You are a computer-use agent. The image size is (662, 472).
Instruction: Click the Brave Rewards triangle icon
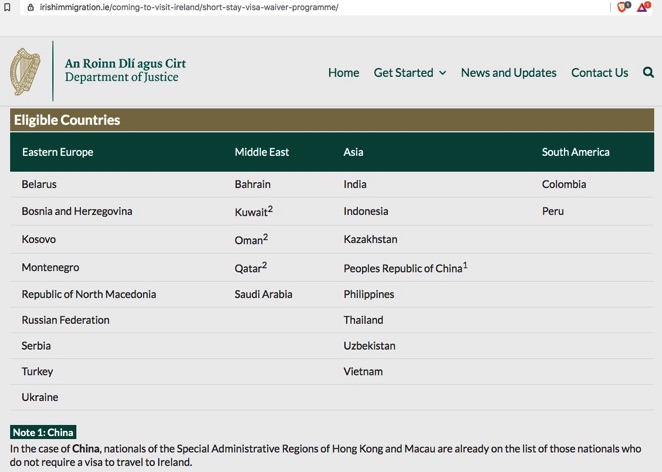click(643, 7)
